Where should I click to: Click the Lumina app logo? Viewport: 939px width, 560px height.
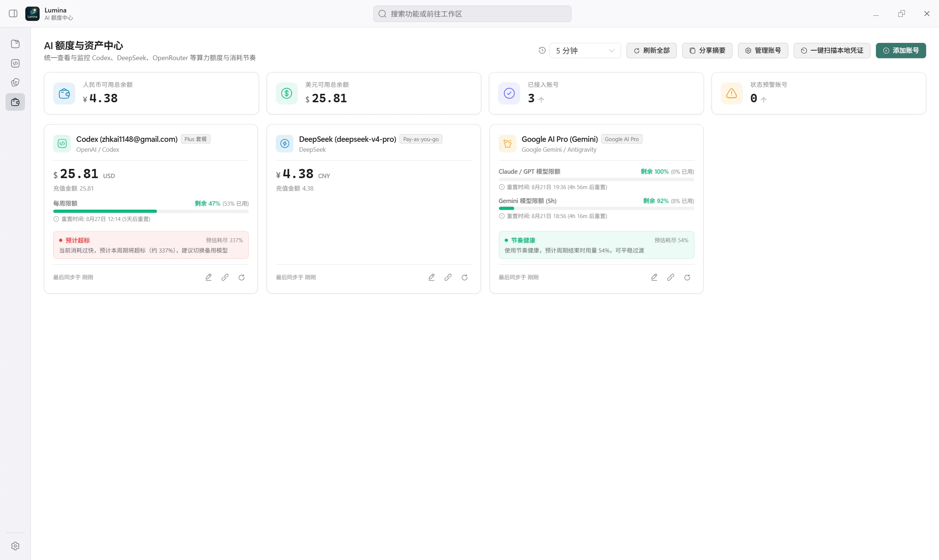tap(33, 14)
